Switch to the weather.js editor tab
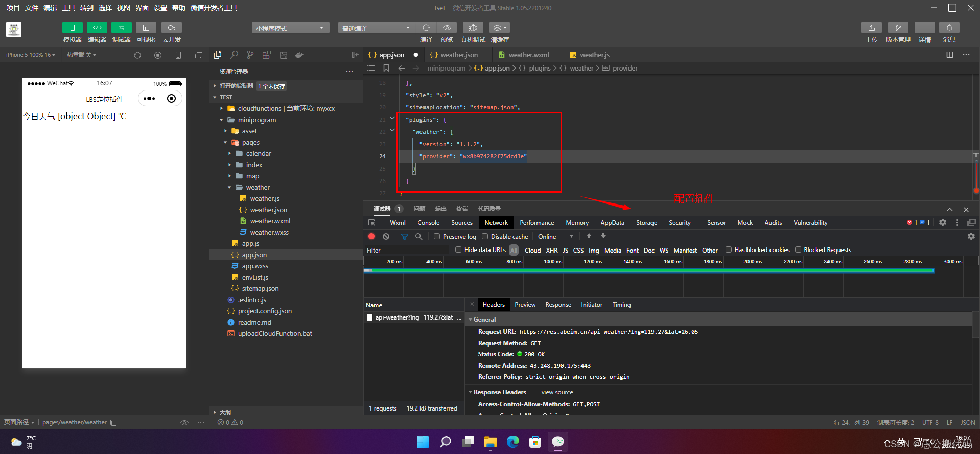This screenshot has height=454, width=980. (x=594, y=55)
